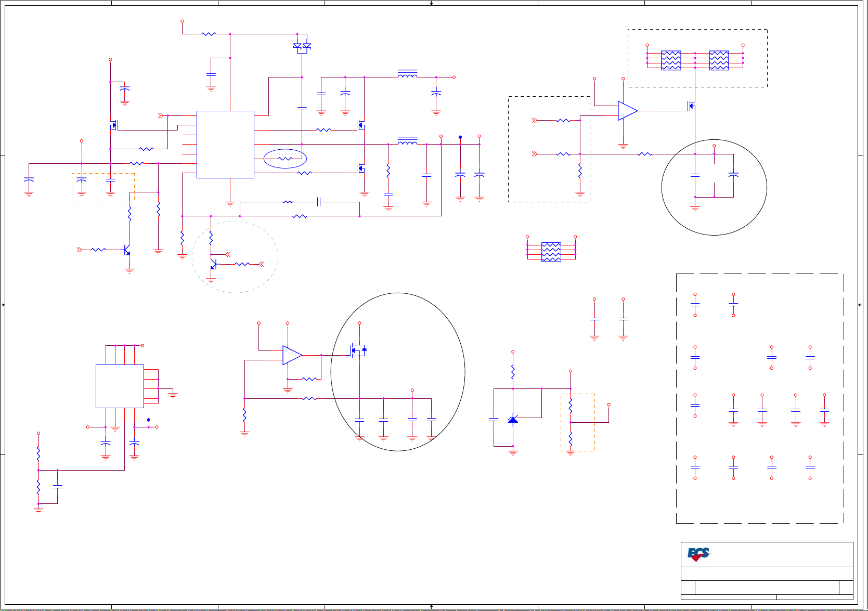The width and height of the screenshot is (868, 611).
Task: Select the large controller IC rectangle
Action: tap(225, 145)
